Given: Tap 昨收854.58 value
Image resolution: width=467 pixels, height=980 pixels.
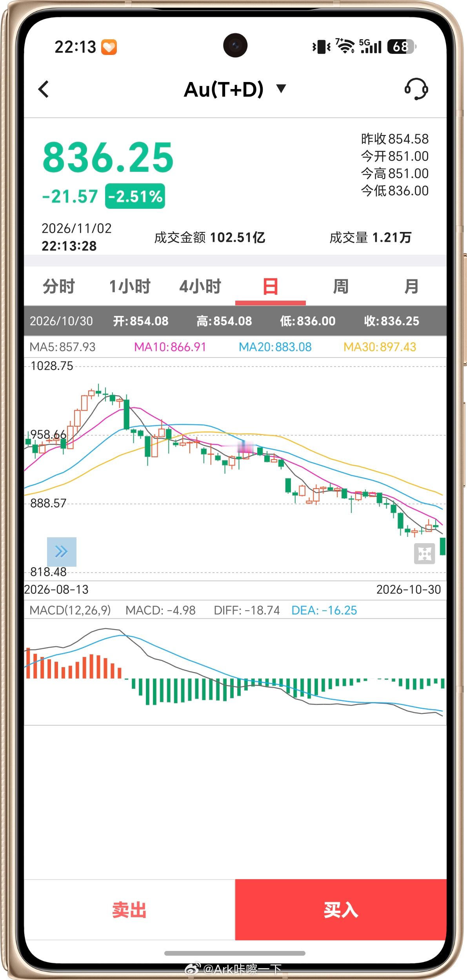Looking at the screenshot, I should [x=394, y=139].
